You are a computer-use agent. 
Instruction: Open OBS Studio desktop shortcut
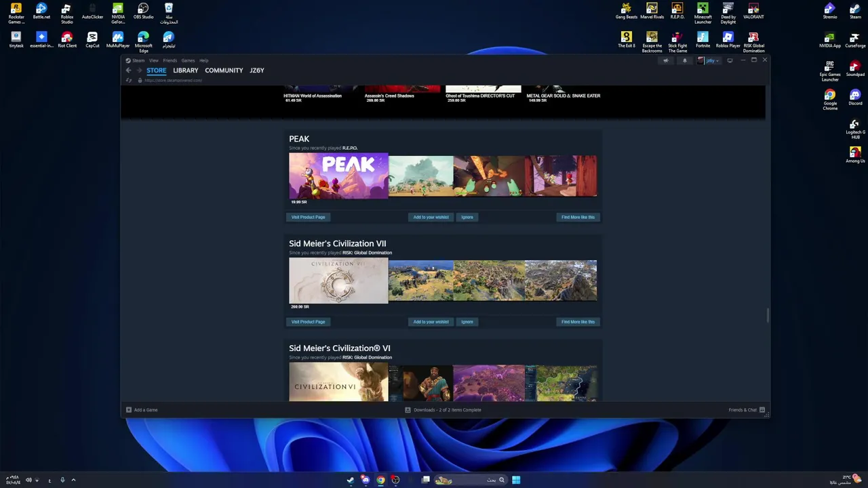pos(143,11)
